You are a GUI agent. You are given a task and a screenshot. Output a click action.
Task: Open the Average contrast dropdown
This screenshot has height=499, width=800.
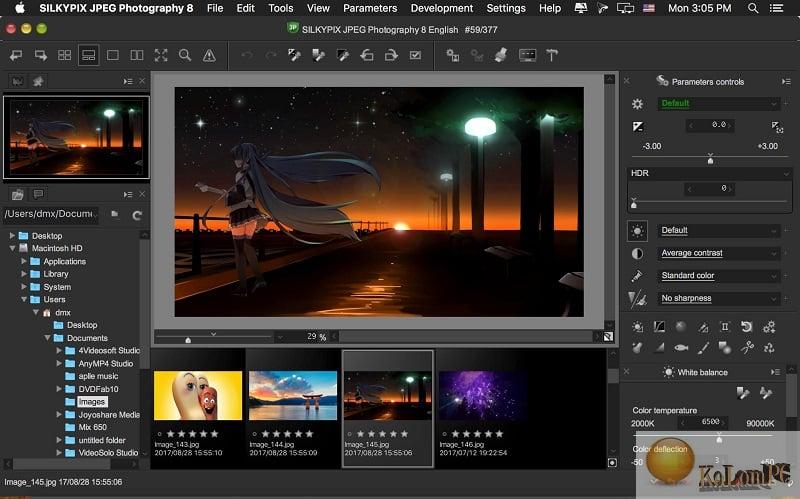click(718, 253)
